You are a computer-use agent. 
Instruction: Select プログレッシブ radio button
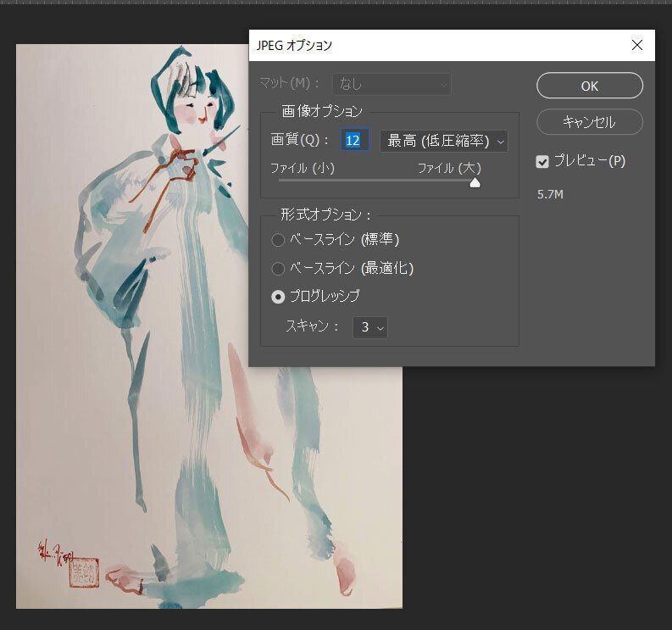pos(278,297)
